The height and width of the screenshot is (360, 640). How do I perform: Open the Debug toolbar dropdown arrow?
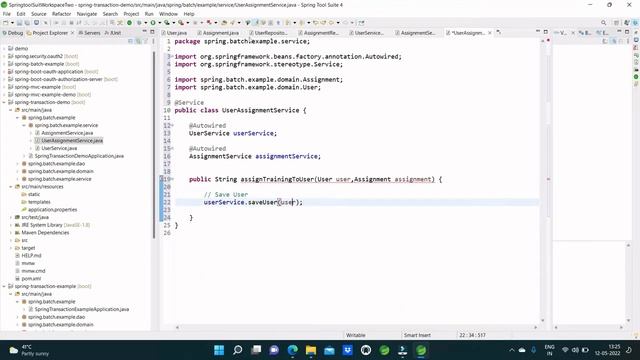click(x=146, y=23)
